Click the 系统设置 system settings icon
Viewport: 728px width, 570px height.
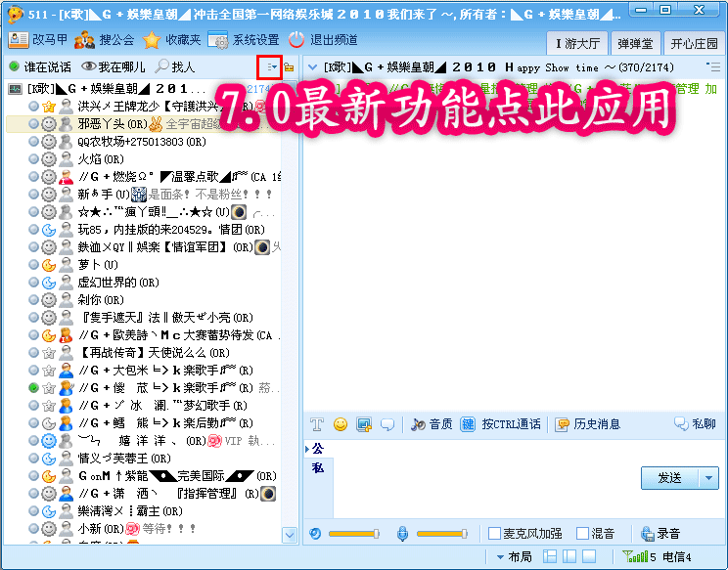click(x=217, y=40)
